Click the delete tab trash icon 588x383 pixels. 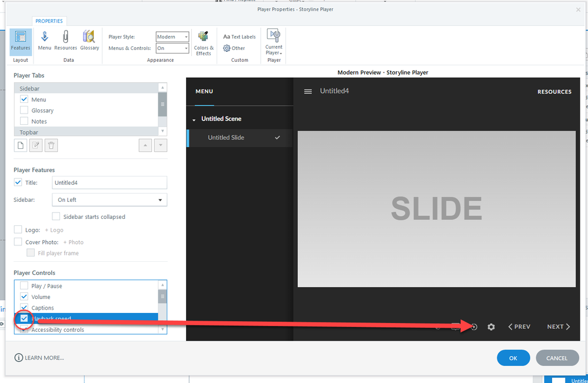coord(51,145)
